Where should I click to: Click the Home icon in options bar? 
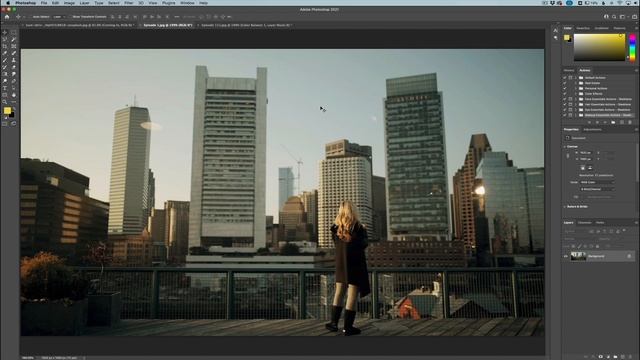coord(7,17)
